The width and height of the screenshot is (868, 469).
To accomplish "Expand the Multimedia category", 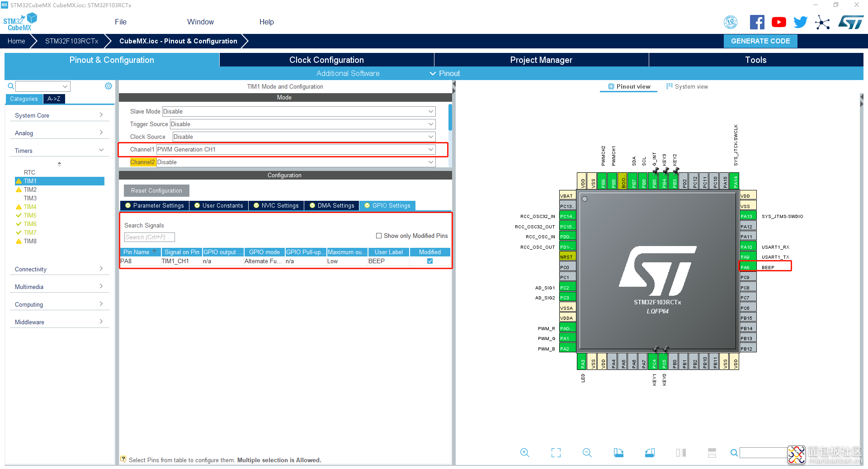I will tap(59, 287).
